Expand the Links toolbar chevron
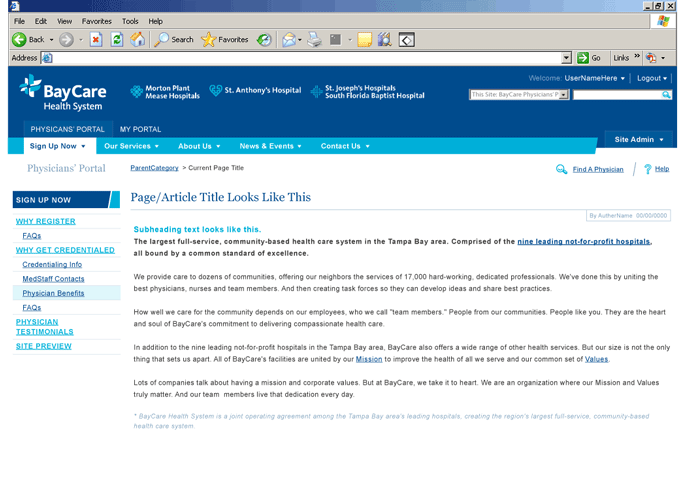 click(x=637, y=57)
